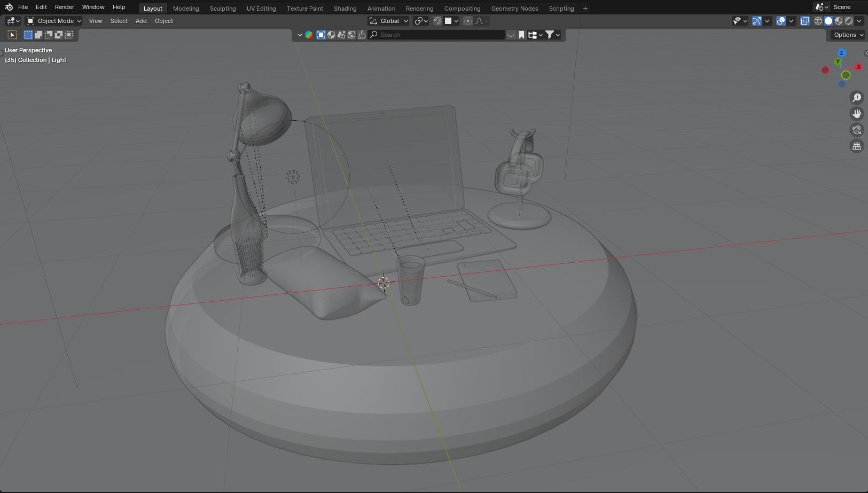Click the Z axis gizmo handle

tap(842, 53)
